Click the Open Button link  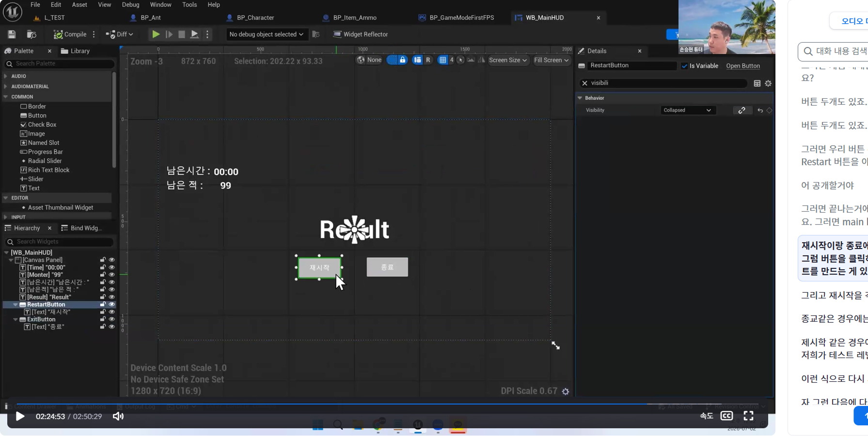[742, 66]
